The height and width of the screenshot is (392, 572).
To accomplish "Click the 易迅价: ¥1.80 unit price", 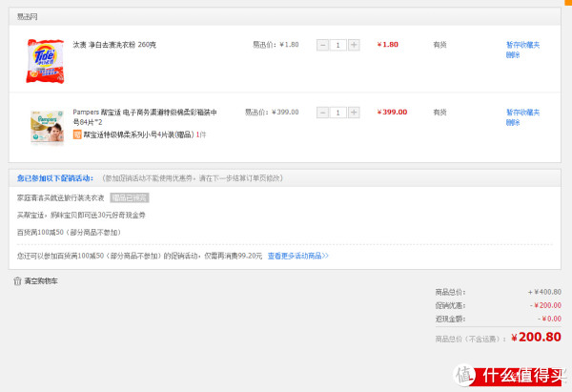I will click(276, 45).
